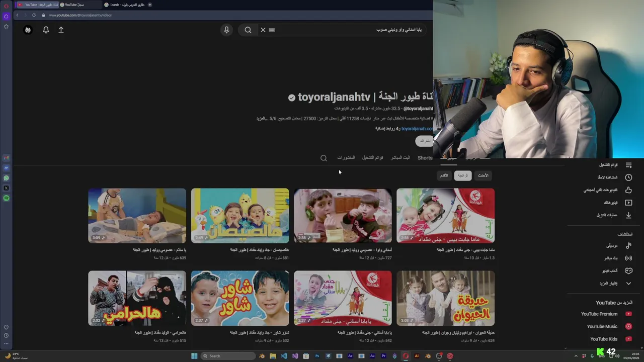Open Spotify in the Opera sidebar
644x362 pixels.
[x=6, y=198]
